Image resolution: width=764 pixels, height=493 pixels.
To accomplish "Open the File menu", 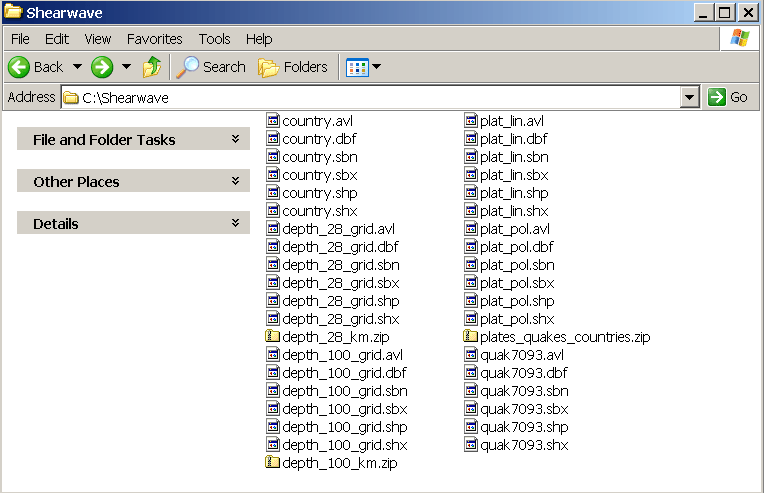I will (x=20, y=39).
